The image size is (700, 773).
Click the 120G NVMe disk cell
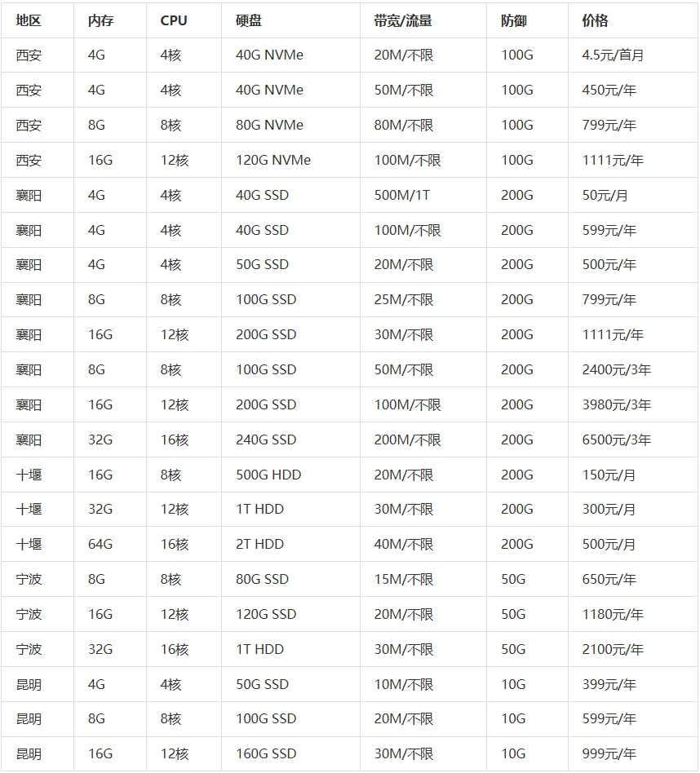(x=273, y=161)
